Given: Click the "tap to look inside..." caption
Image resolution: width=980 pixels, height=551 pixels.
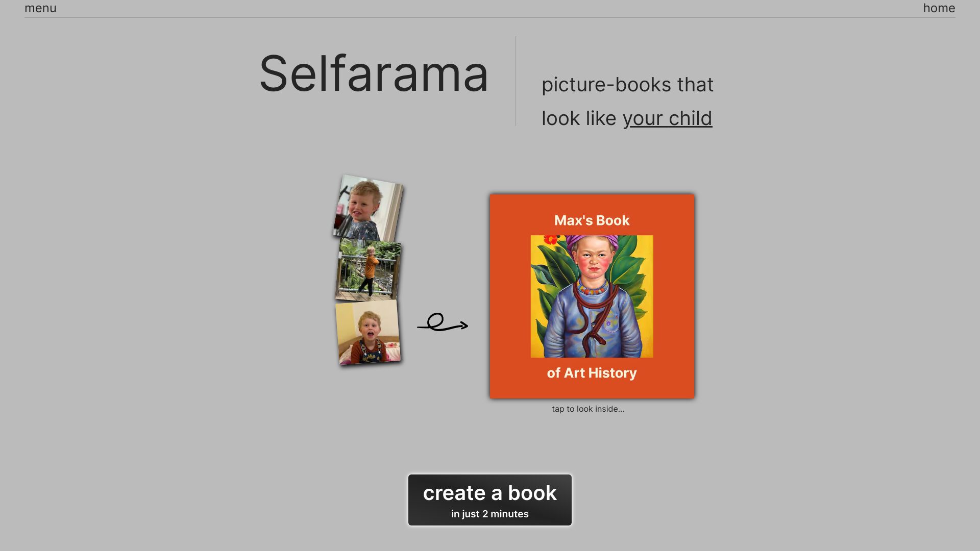Looking at the screenshot, I should (588, 409).
